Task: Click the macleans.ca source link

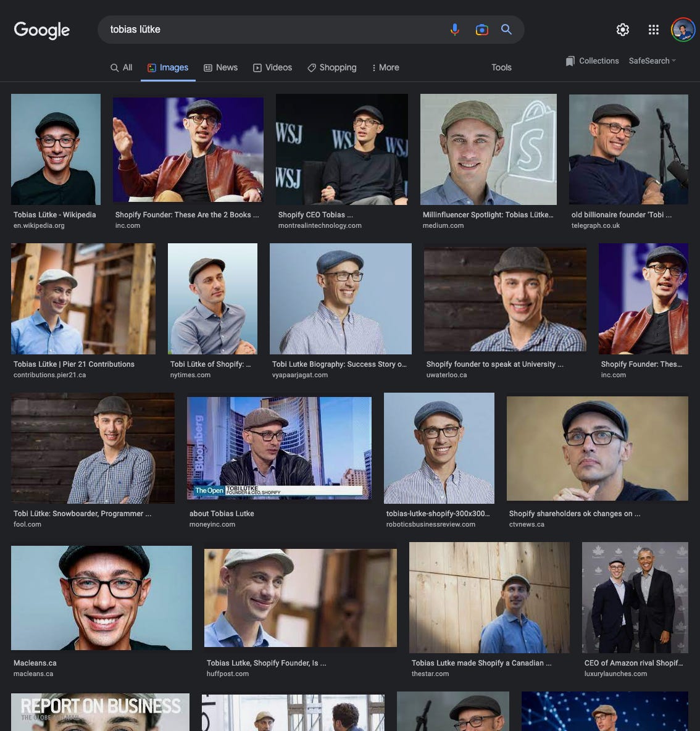Action: pos(33,674)
